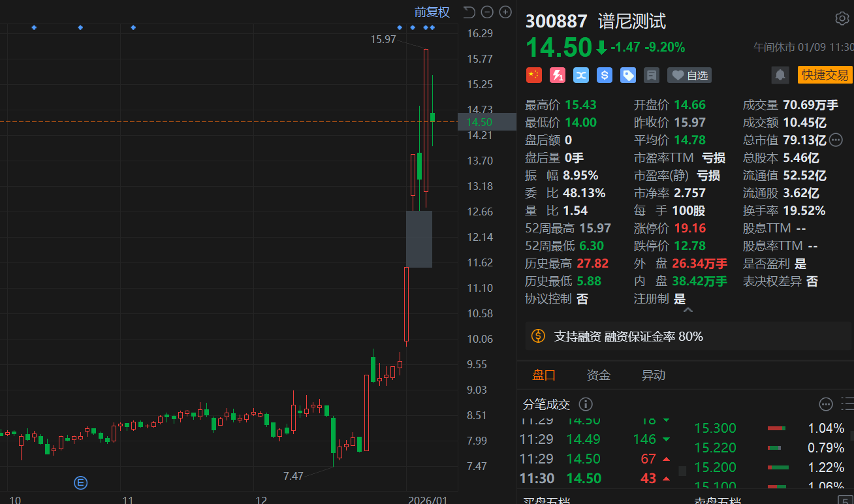Reset chart view with undo arrow
Viewport: 854px width, 504px height.
point(469,12)
